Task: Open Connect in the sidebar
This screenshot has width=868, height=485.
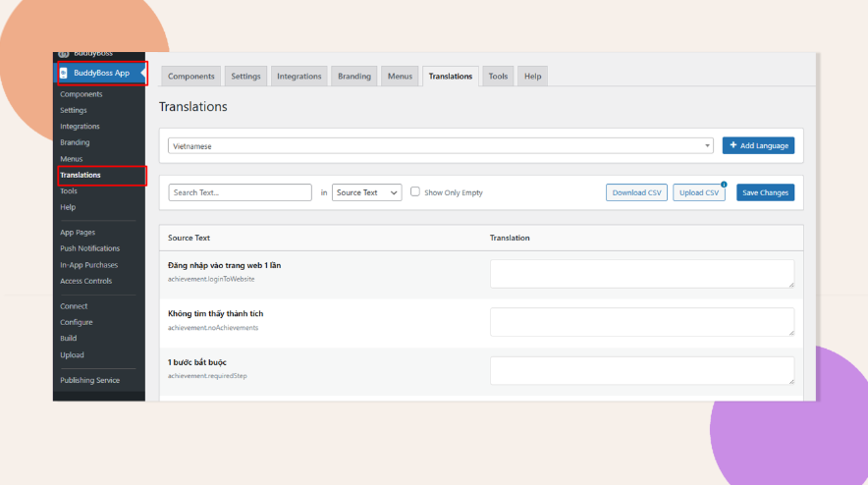Action: [74, 306]
